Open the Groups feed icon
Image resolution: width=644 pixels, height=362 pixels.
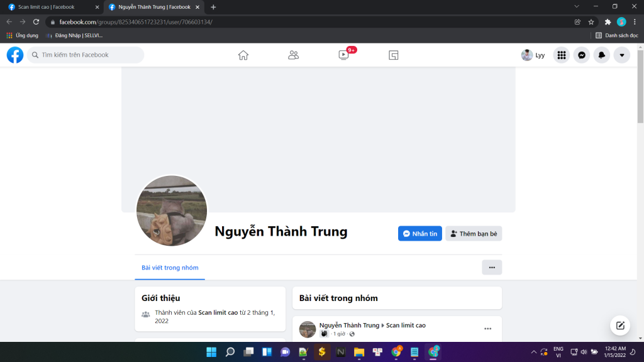[x=394, y=55]
